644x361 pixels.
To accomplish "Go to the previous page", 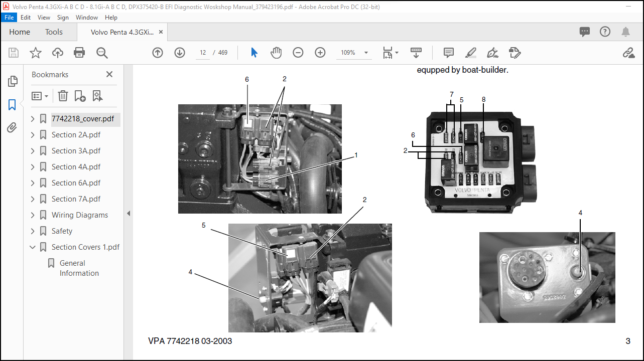I will point(158,53).
